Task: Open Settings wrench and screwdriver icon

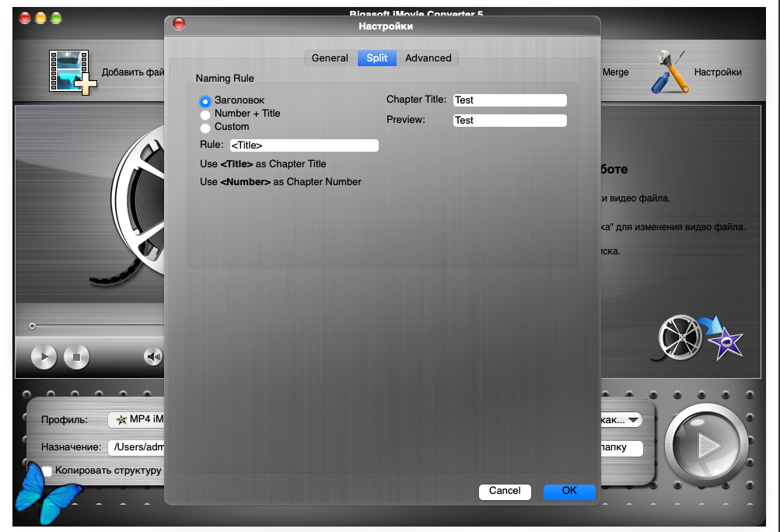Action: [669, 72]
